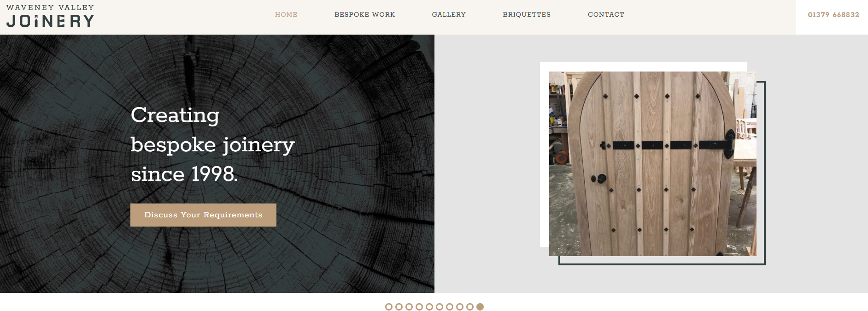
Task: Call phone number 01379 668832
Action: click(x=833, y=15)
